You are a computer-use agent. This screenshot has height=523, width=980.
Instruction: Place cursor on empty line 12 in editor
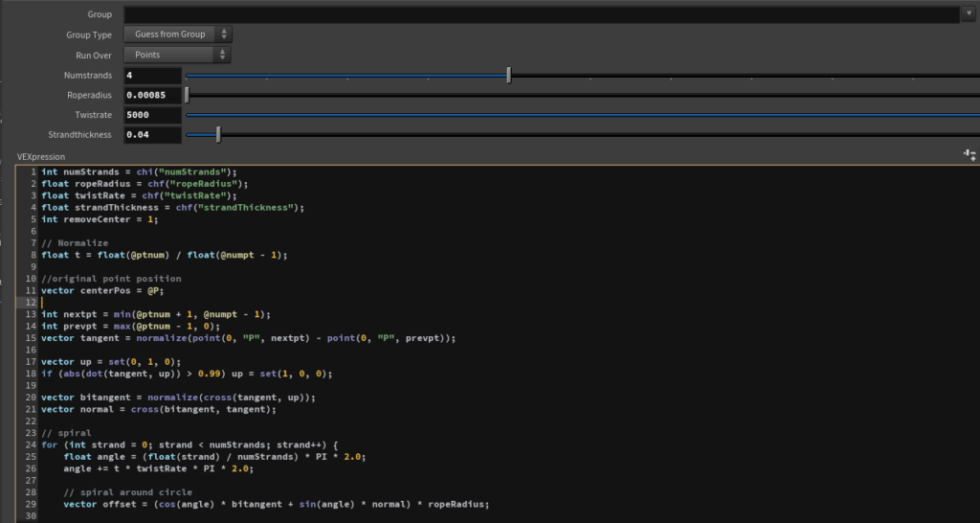[x=191, y=302]
